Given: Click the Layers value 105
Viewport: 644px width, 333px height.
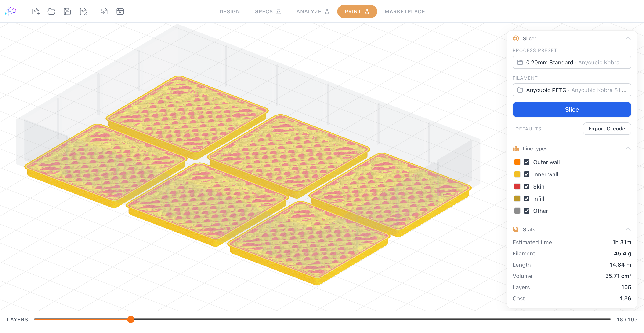Looking at the screenshot, I should [626, 287].
